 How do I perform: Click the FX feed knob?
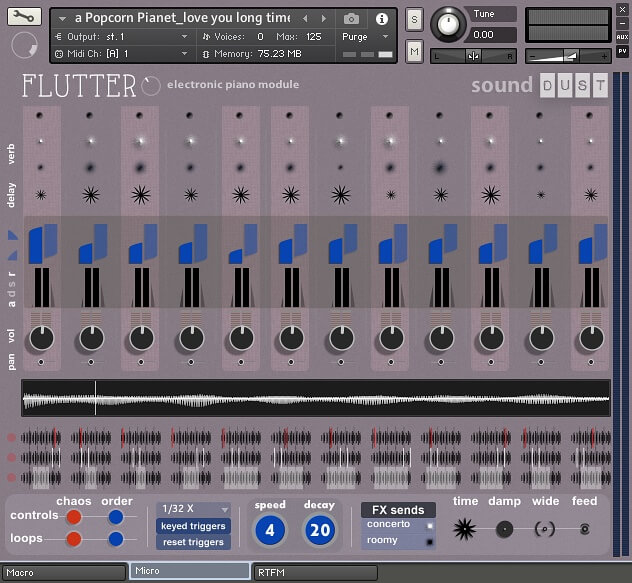pos(584,529)
